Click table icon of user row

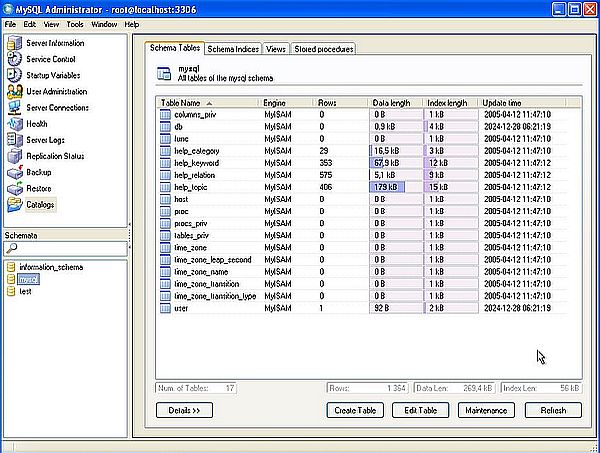pos(165,308)
